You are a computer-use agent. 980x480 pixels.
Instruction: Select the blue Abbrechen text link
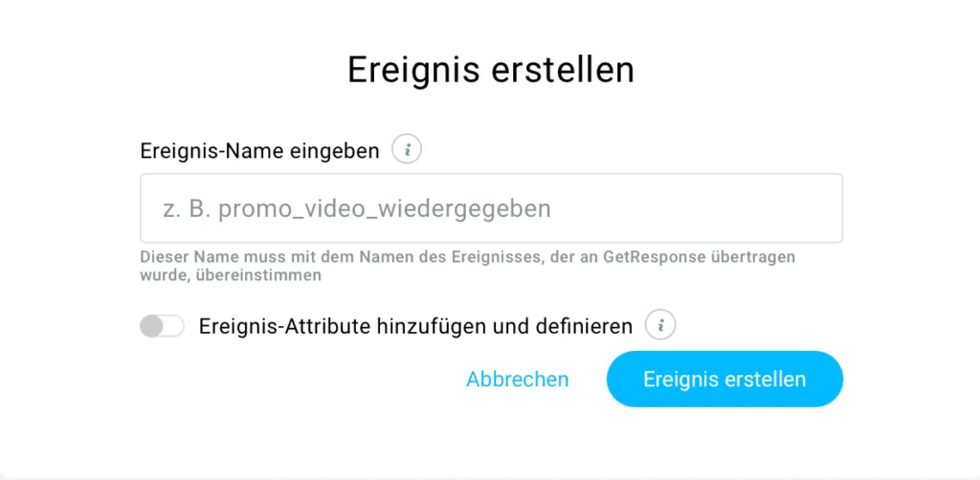click(518, 379)
